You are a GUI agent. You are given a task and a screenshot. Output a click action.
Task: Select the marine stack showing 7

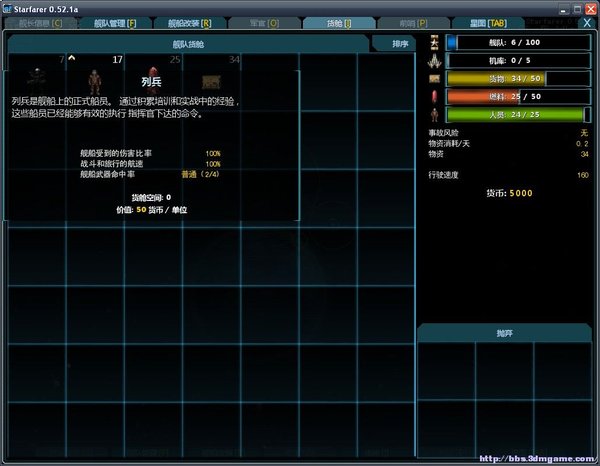[x=37, y=81]
